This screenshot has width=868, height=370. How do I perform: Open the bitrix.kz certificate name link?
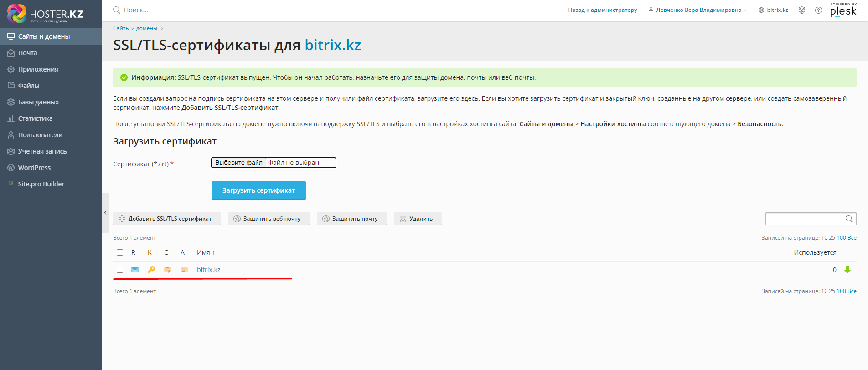[208, 270]
